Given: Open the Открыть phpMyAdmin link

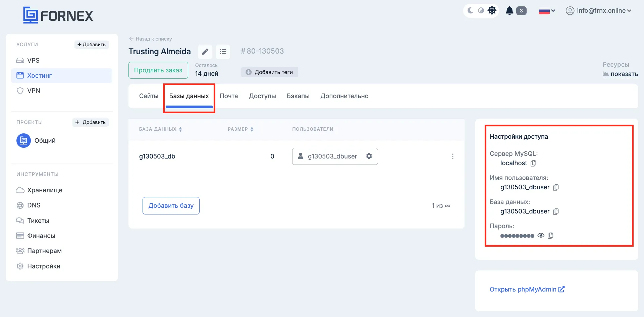Looking at the screenshot, I should [x=527, y=290].
